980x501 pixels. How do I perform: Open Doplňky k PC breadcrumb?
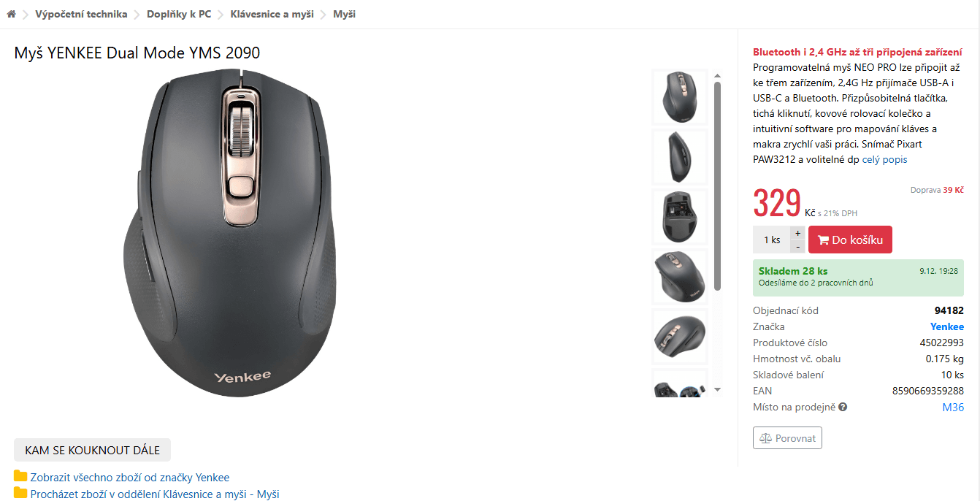(x=179, y=14)
